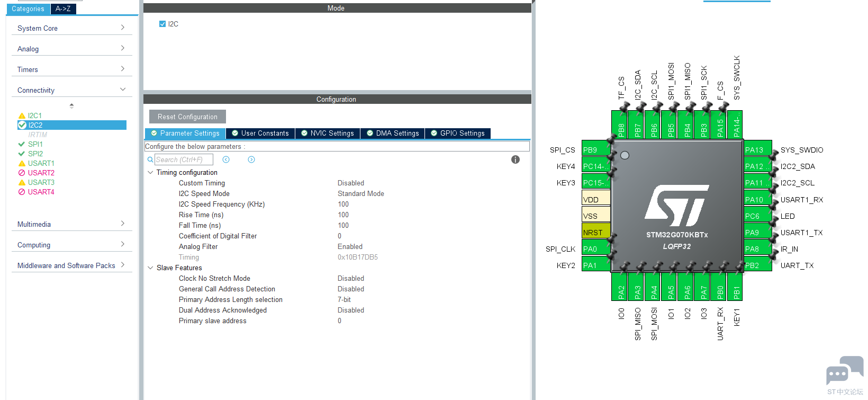Select I2C1 in the peripheral list
This screenshot has width=868, height=400.
click(35, 115)
